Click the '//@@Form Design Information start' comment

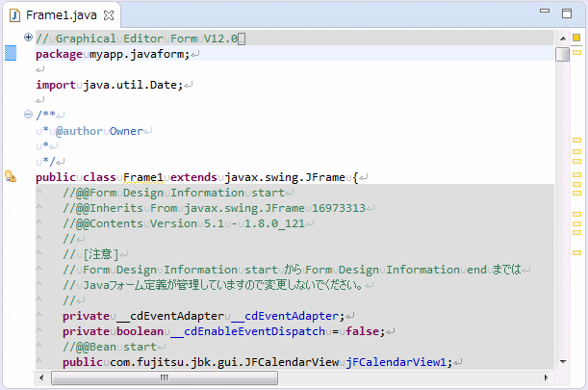click(x=173, y=193)
